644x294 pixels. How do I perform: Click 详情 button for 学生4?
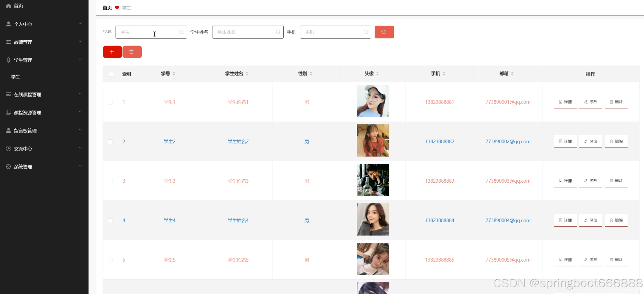(x=565, y=220)
